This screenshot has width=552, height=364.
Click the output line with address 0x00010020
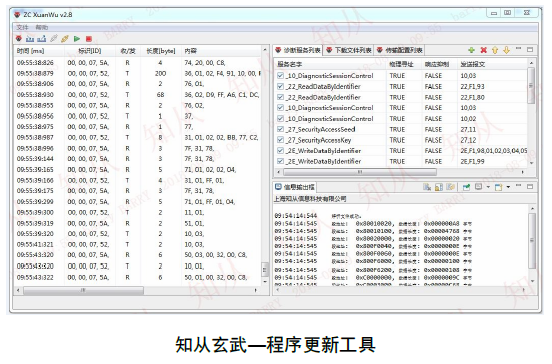coord(373,224)
